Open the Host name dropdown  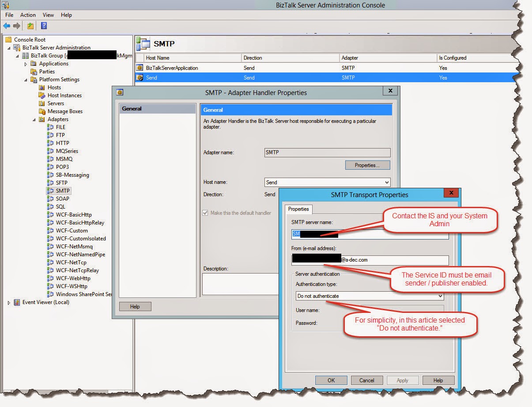click(x=387, y=182)
